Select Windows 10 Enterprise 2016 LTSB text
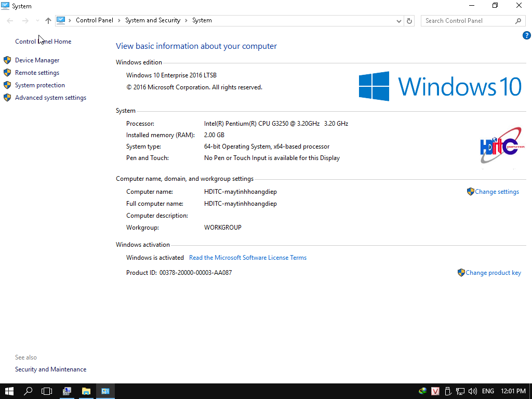This screenshot has width=532, height=399. coord(171,75)
